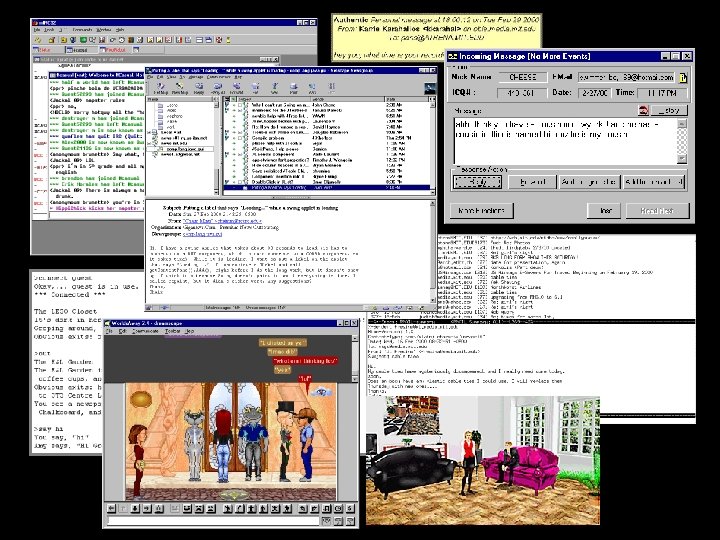
Task: Click More Functions button in ICQ window
Action: pos(481,210)
